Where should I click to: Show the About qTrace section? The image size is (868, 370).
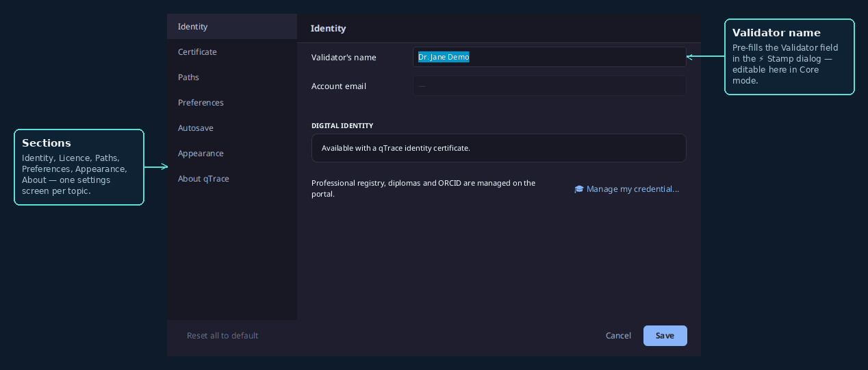tap(232, 179)
